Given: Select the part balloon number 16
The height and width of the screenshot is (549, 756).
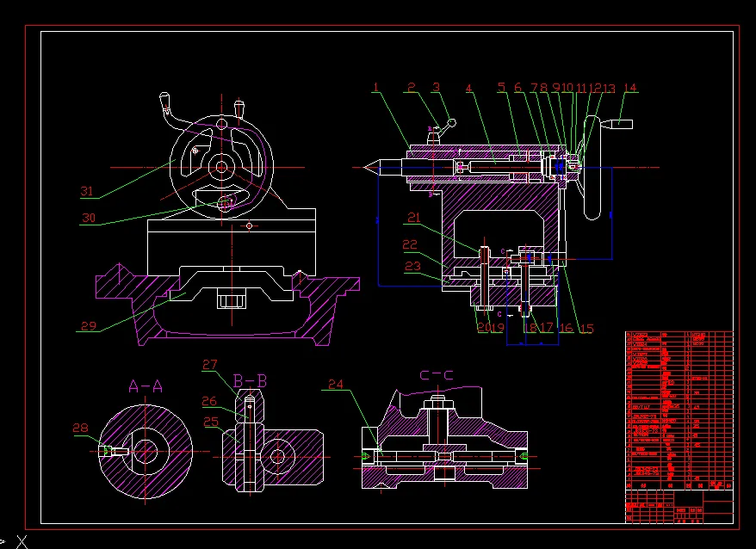Looking at the screenshot, I should (566, 328).
